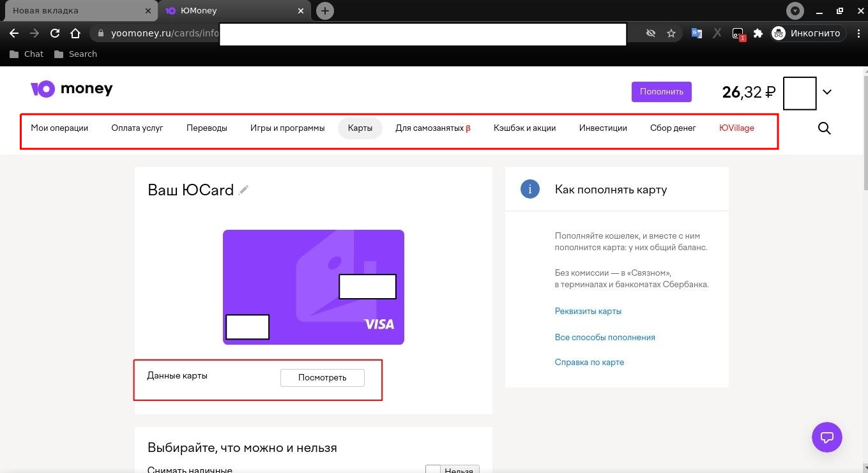
Task: Open site search via the magnifier icon
Action: coord(824,128)
